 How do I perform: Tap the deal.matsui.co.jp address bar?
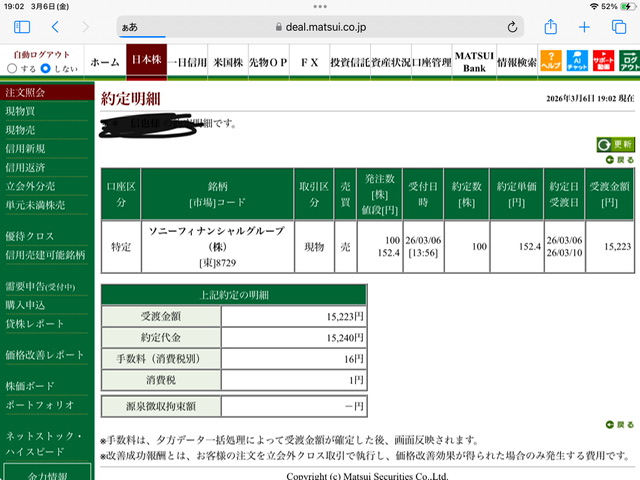click(321, 27)
